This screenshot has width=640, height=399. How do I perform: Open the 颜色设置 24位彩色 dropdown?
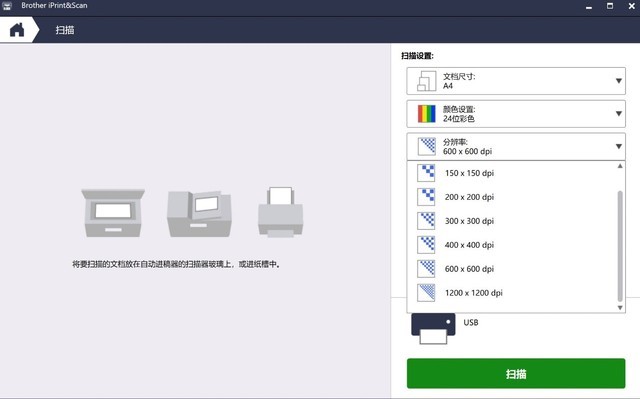pos(516,113)
